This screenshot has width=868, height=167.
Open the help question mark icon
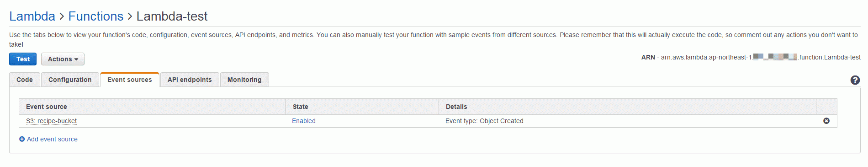(x=855, y=80)
